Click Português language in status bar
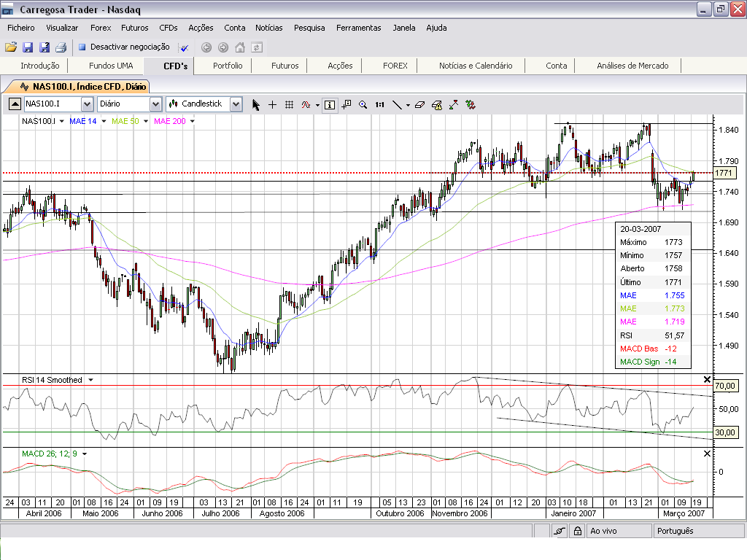The width and height of the screenshot is (747, 560). (675, 531)
